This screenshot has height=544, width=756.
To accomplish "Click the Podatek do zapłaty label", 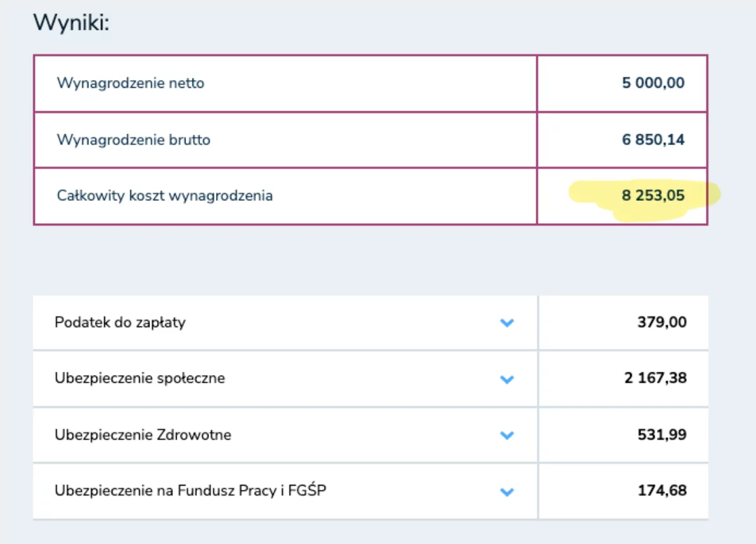I will pyautogui.click(x=120, y=322).
